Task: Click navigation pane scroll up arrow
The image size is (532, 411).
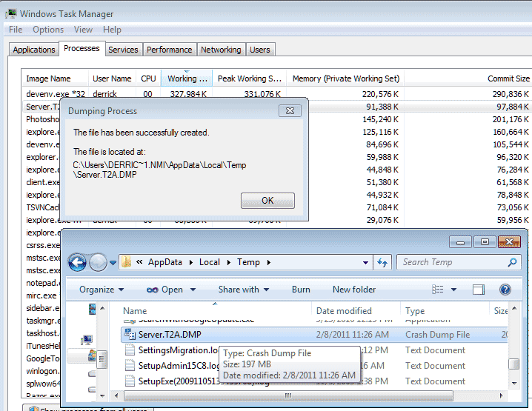Action: 102,308
